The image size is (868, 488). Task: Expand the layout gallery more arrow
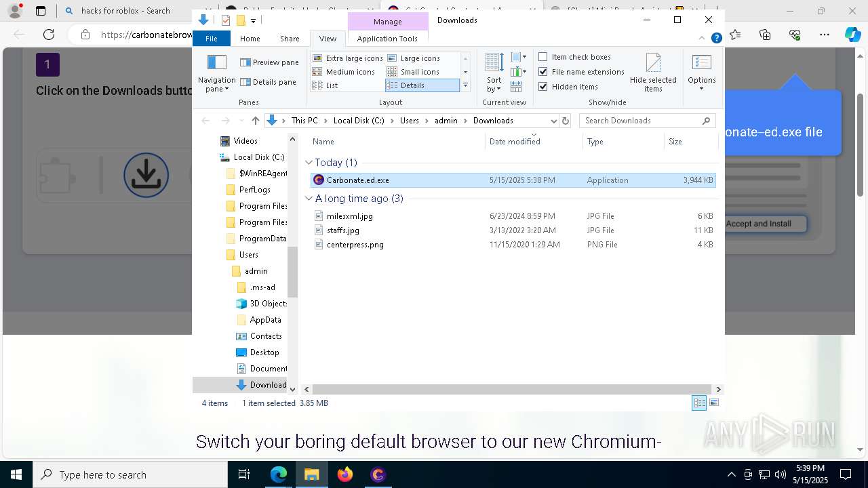coord(465,85)
